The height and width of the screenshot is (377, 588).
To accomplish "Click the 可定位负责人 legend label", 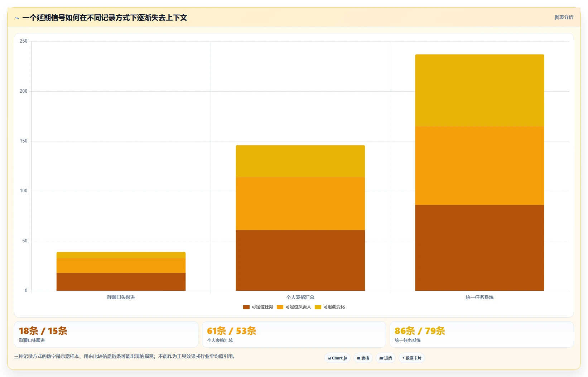I will click(x=298, y=307).
